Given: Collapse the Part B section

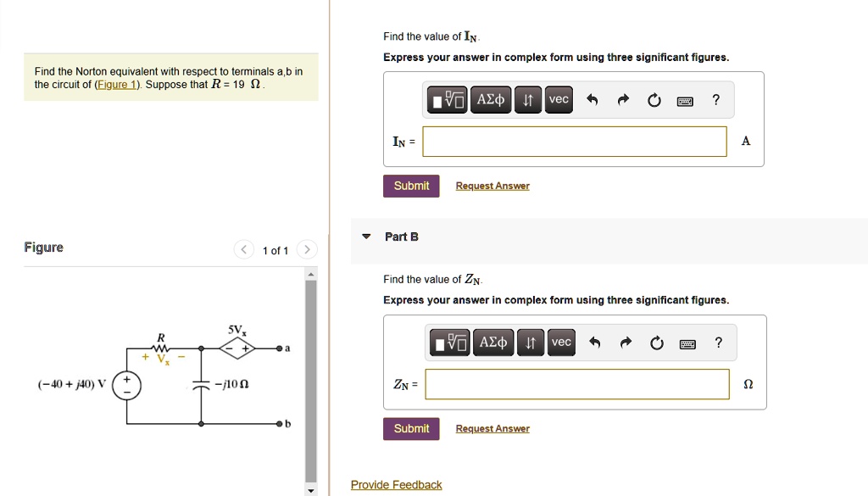Looking at the screenshot, I should (x=366, y=237).
